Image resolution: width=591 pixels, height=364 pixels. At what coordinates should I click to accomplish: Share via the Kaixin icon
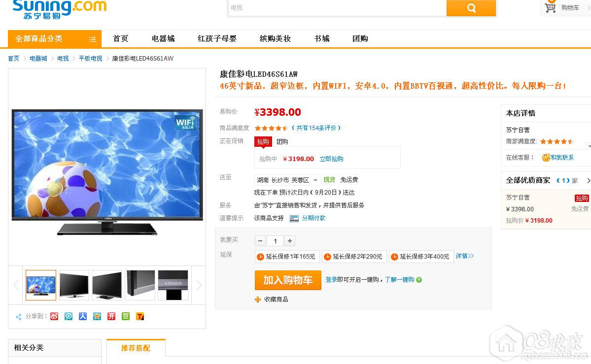[111, 316]
